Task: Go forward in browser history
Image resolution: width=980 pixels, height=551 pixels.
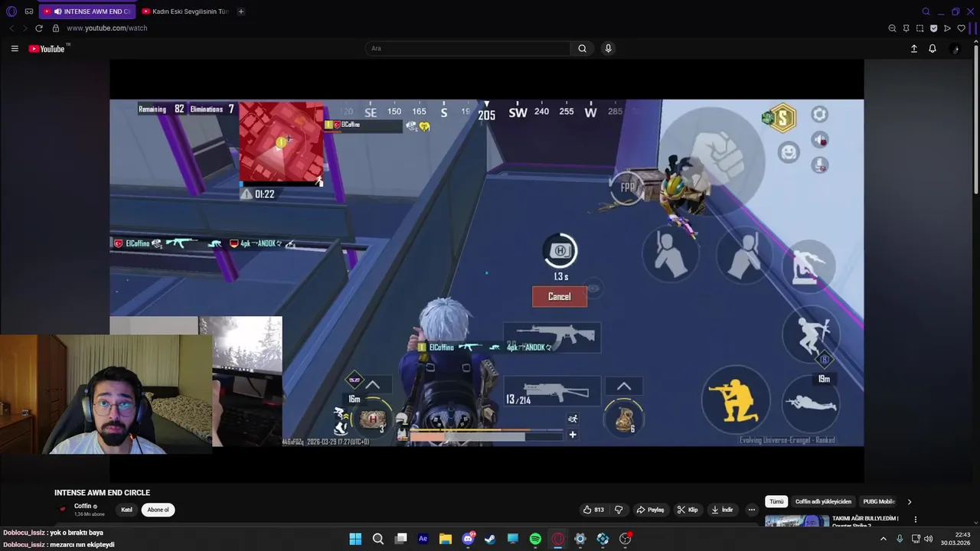Action: coord(24,28)
